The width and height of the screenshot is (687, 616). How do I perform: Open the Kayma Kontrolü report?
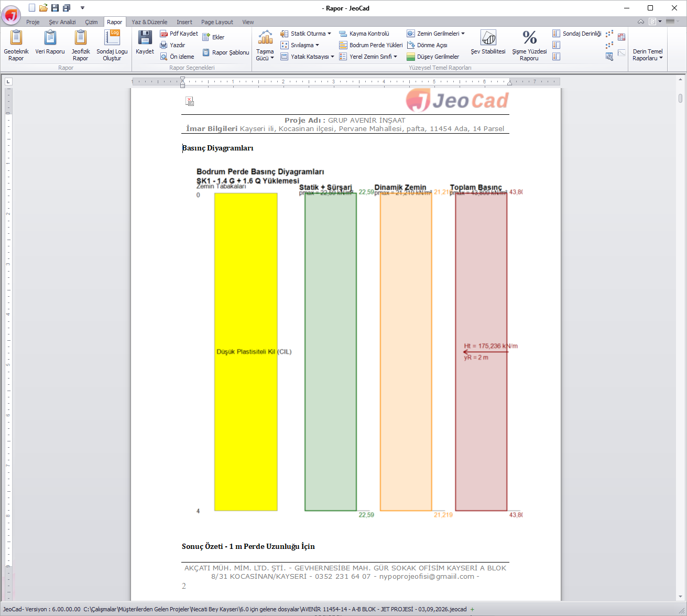[x=364, y=34]
